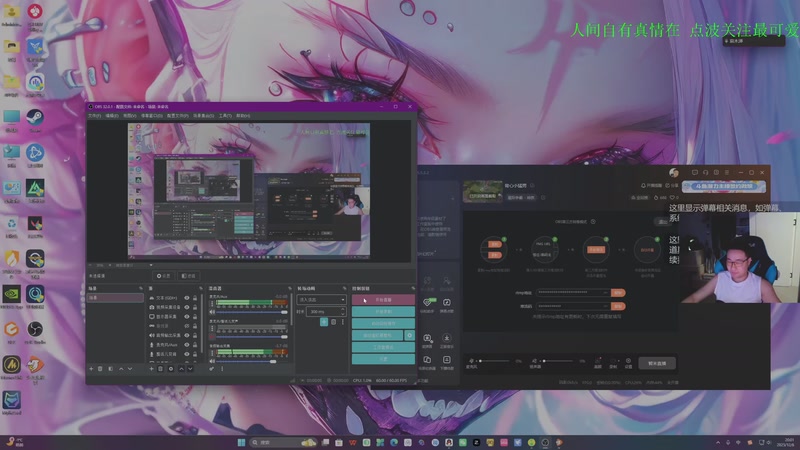Click stream thumbnail in Douyu header
The height and width of the screenshot is (450, 800).
pyautogui.click(x=483, y=191)
